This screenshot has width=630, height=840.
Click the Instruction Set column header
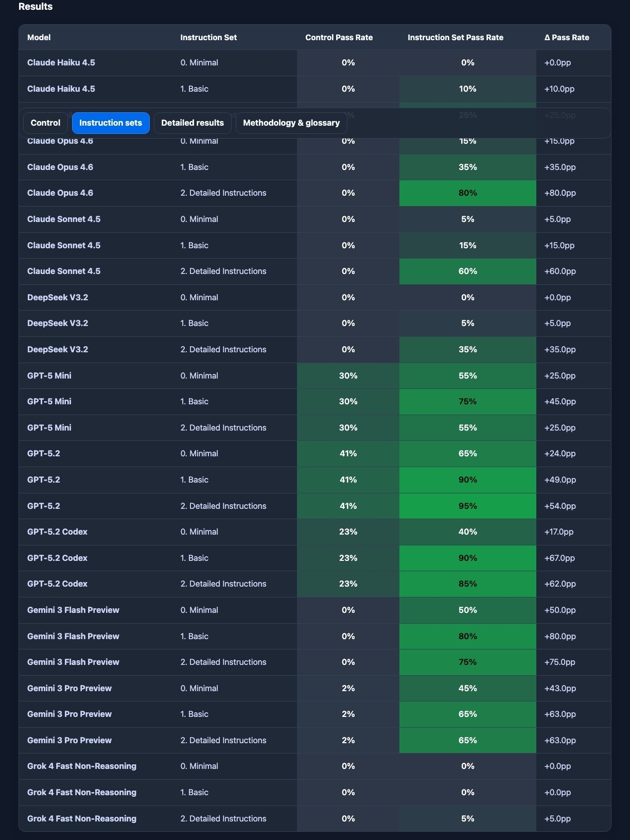pos(208,38)
